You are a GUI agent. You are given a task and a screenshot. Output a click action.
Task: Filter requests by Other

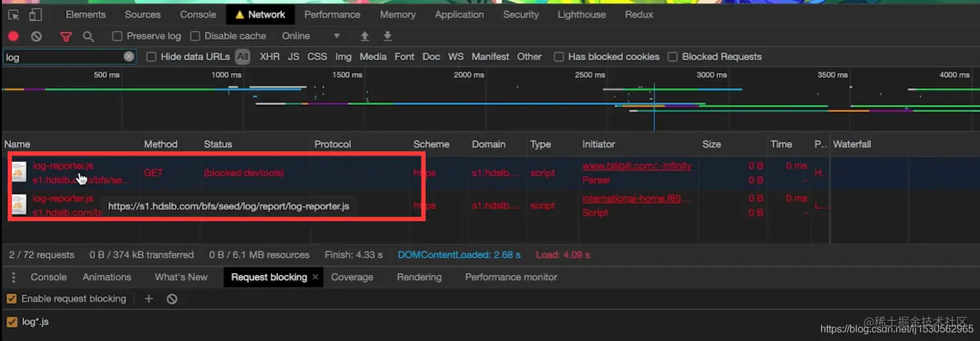(x=530, y=57)
